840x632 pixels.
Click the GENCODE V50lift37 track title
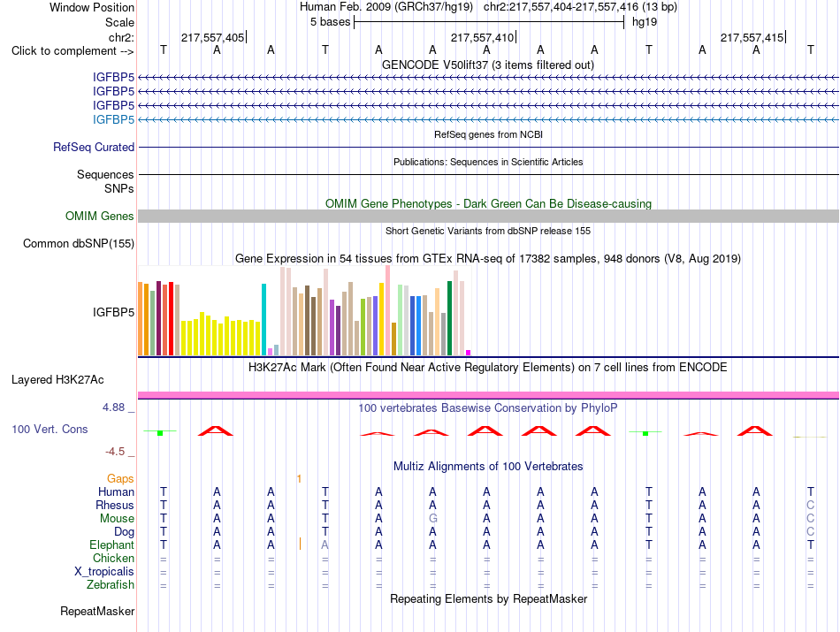coord(487,65)
